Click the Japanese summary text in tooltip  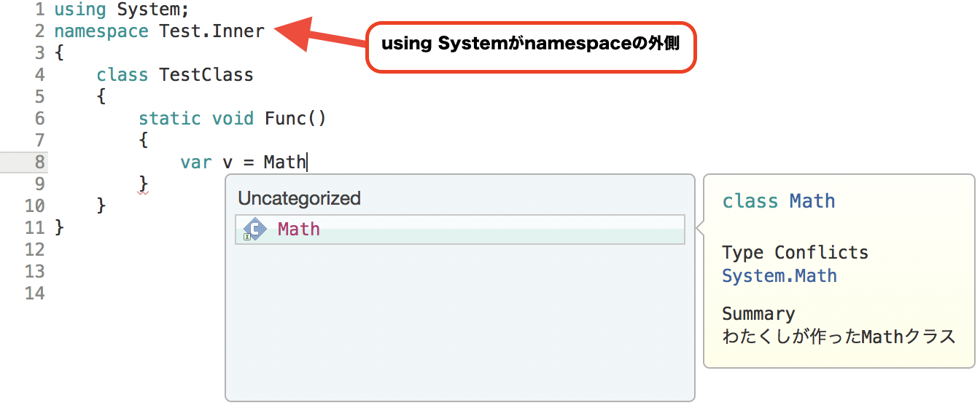click(x=838, y=337)
